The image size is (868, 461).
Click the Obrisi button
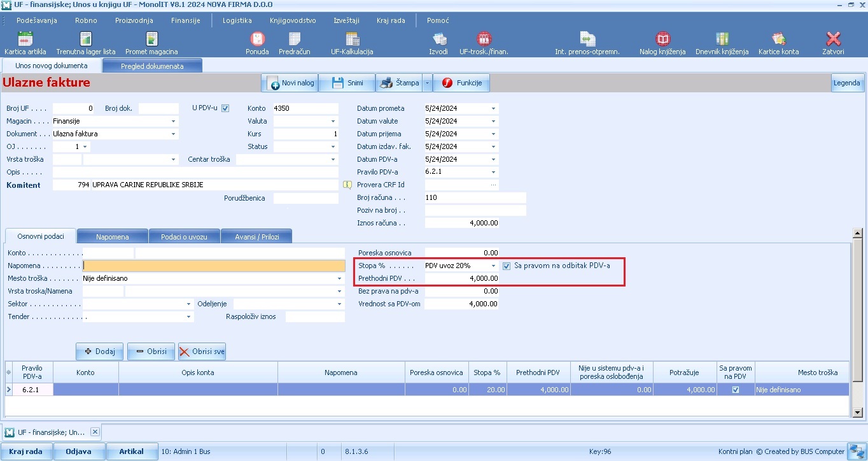(x=151, y=351)
